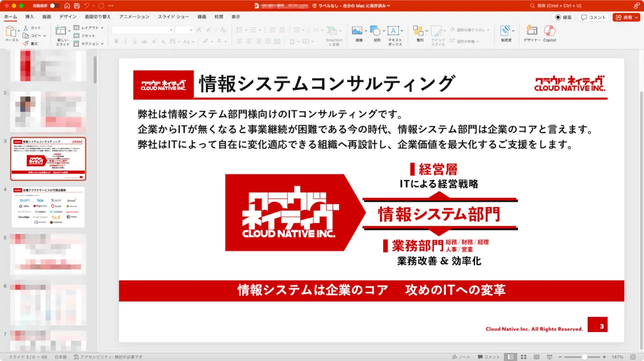The image size is (644, 361).
Task: Toggle the Notes (ノート) pane
Action: 461,357
